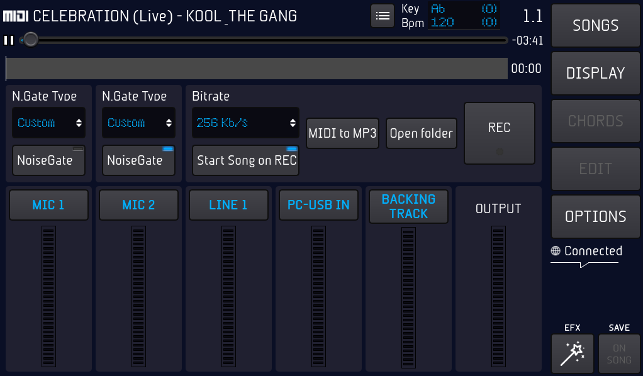Select the BACKING TRACK channel button
The height and width of the screenshot is (376, 644).
click(x=408, y=206)
